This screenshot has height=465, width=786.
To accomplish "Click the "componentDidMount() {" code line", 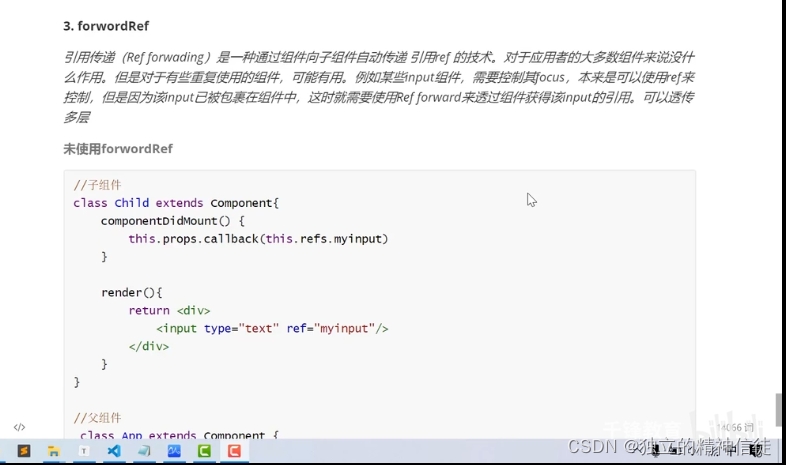I will tap(173, 221).
